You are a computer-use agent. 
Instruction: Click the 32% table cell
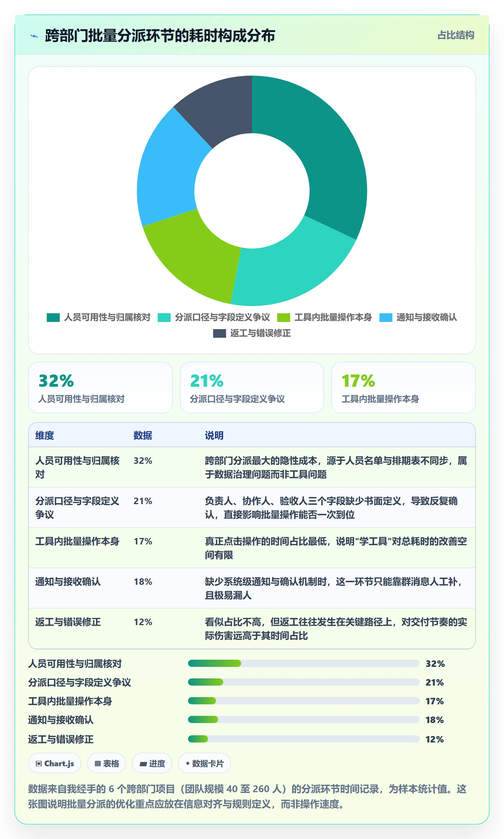pyautogui.click(x=143, y=461)
